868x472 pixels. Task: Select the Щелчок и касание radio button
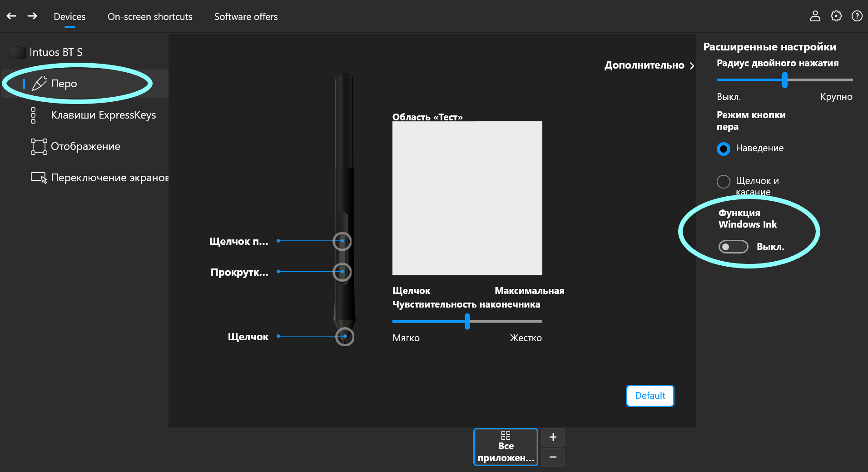(x=723, y=181)
